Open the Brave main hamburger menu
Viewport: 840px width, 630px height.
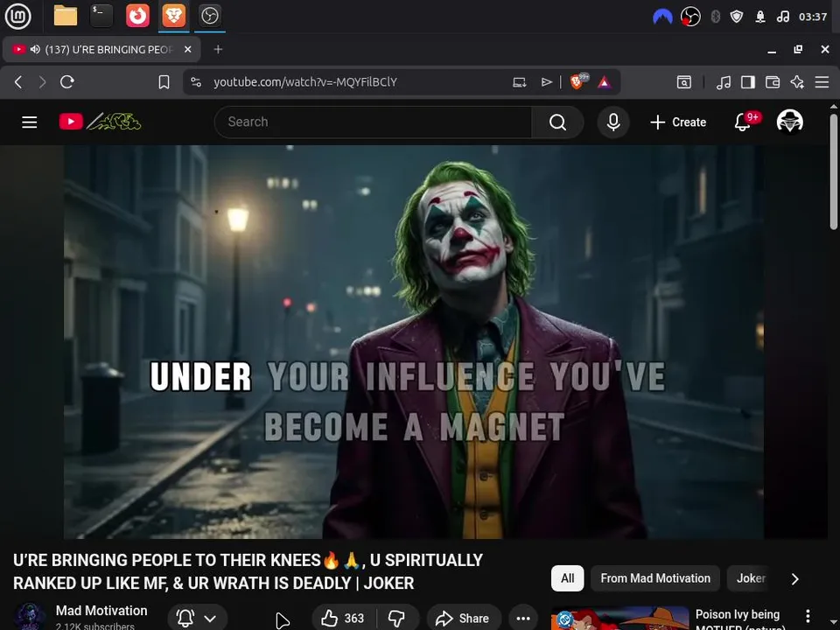click(822, 82)
